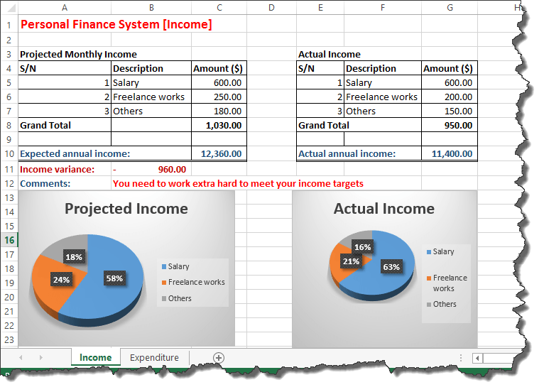Screen dimensions: 544x392
Task: Select the row 16 header
Action: tap(9, 240)
